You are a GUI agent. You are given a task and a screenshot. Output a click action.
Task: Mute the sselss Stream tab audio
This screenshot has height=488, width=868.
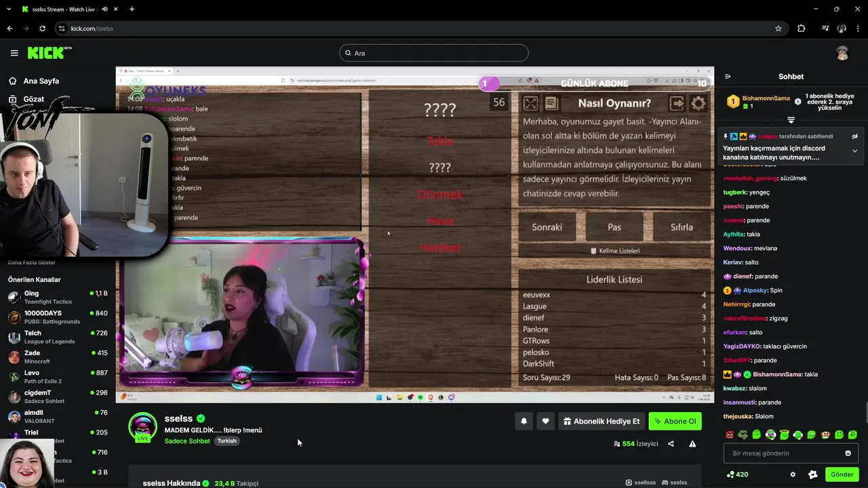(x=105, y=9)
